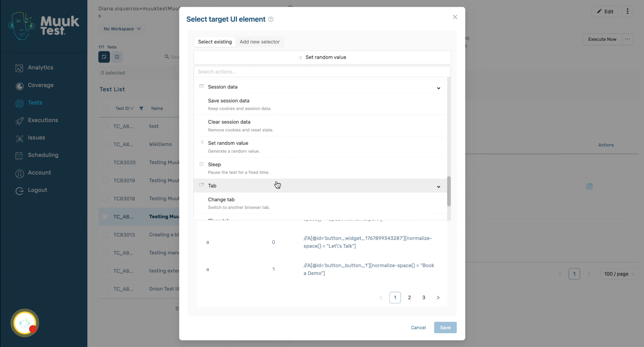Click the Executions rocket icon

(19, 121)
